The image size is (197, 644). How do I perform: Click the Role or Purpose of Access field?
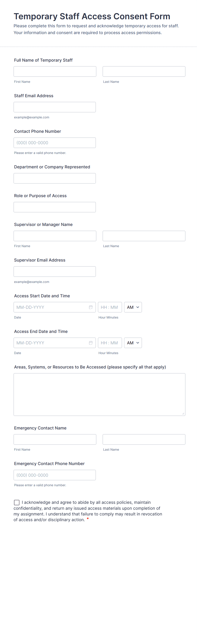54,207
